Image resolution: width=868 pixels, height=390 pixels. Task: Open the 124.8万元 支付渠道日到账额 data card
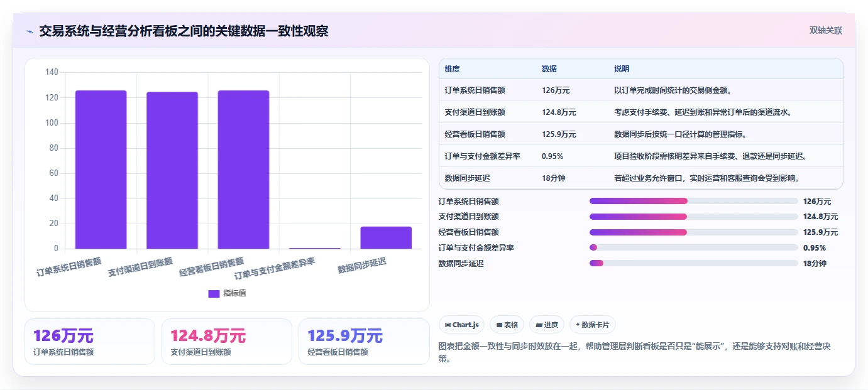227,342
